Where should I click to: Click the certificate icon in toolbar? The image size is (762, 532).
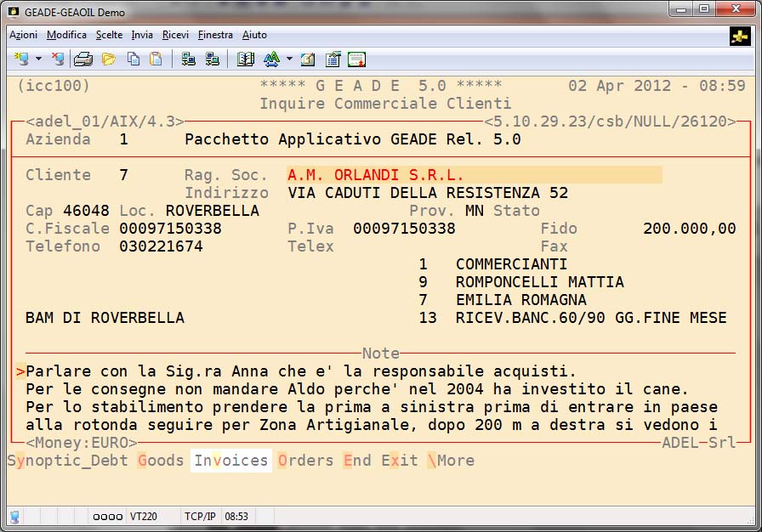click(x=357, y=59)
